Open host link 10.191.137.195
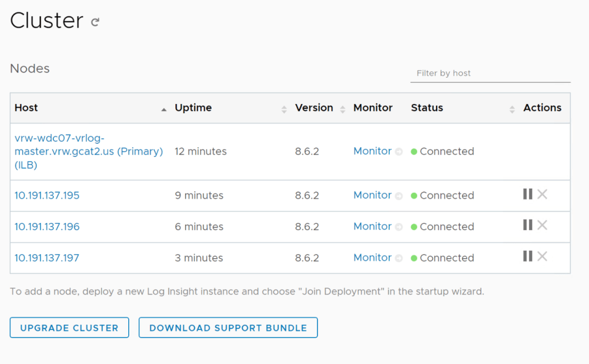Viewport: 589px width, 364px height. click(47, 196)
